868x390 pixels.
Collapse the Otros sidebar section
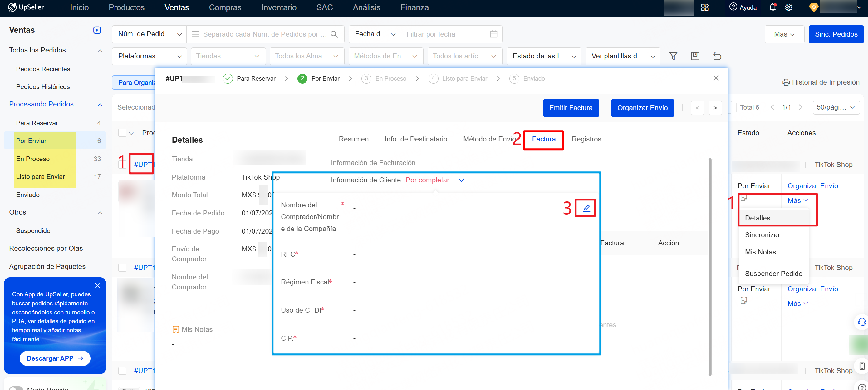tap(100, 212)
